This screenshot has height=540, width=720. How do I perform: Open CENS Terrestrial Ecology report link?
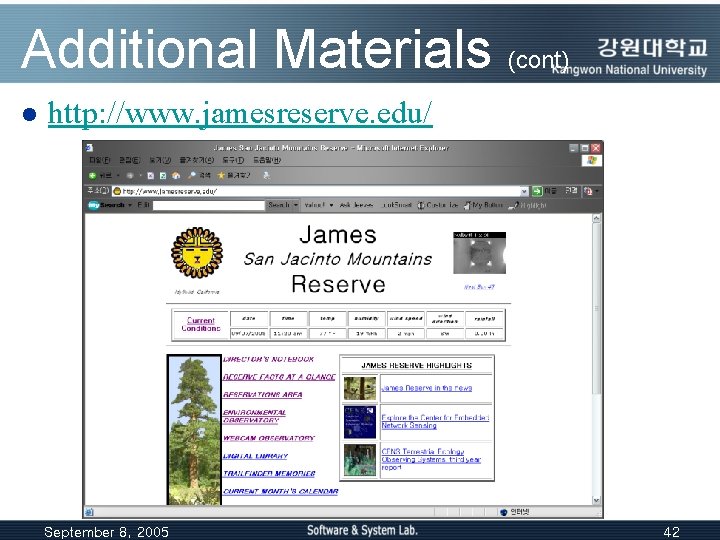pyautogui.click(x=431, y=459)
